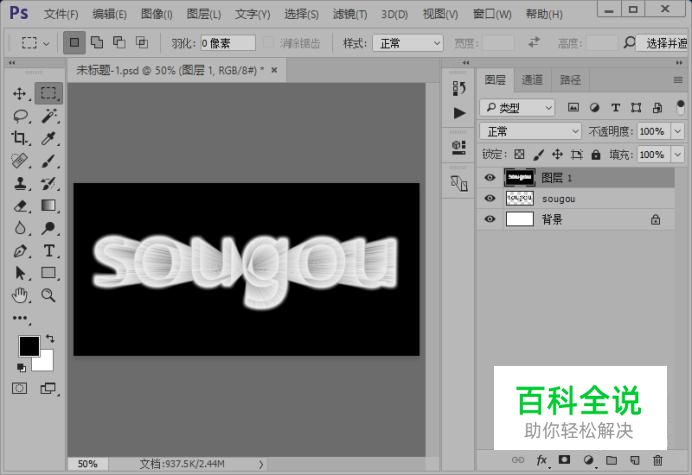Open the Actions panel play icon
692x475 pixels.
point(459,113)
